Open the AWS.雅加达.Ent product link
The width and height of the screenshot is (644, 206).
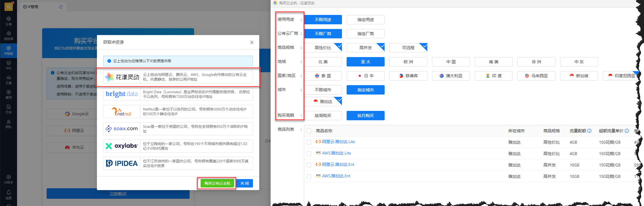tap(336, 176)
